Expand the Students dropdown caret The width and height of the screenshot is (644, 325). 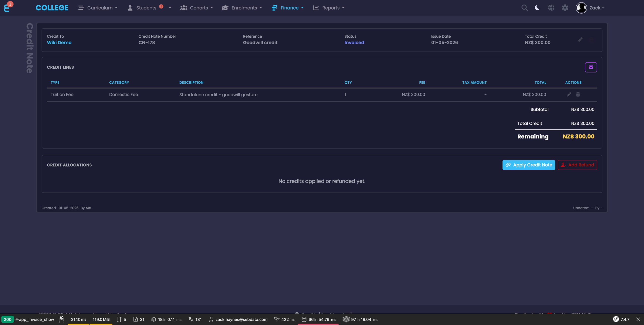click(x=170, y=8)
